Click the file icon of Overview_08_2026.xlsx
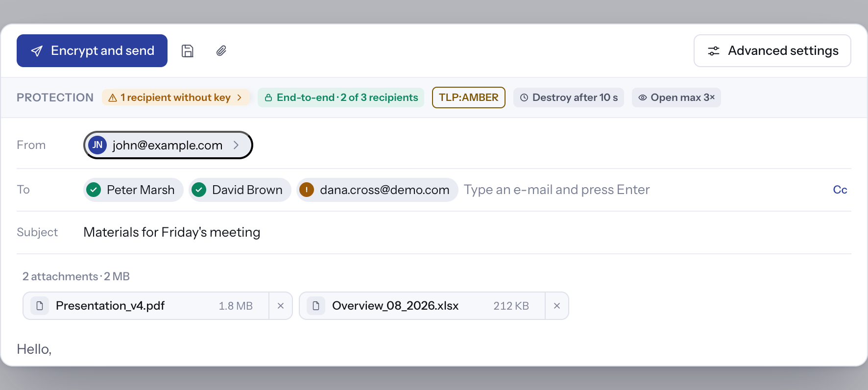The width and height of the screenshot is (868, 390). [x=316, y=306]
